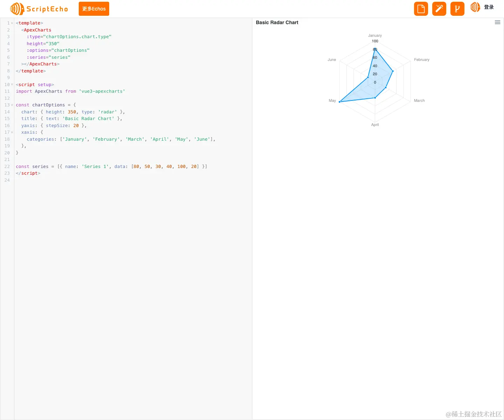Click line number 22 in the gutter
Image resolution: width=504 pixels, height=420 pixels.
pos(7,167)
